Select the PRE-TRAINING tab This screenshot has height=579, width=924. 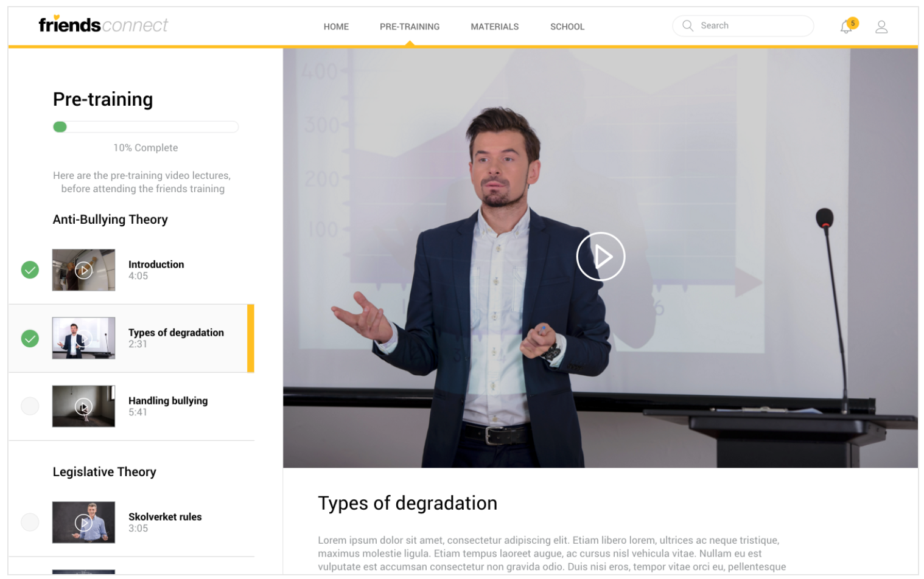point(410,27)
